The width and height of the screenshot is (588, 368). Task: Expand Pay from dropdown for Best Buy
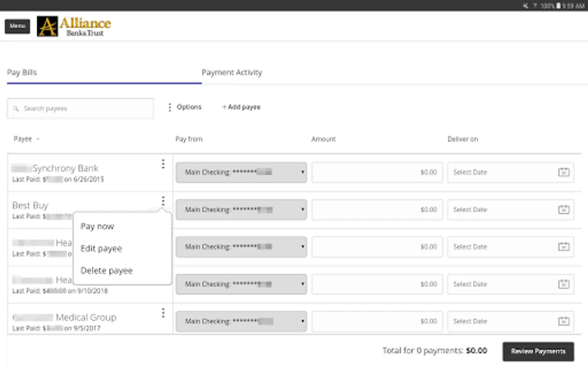tap(241, 209)
